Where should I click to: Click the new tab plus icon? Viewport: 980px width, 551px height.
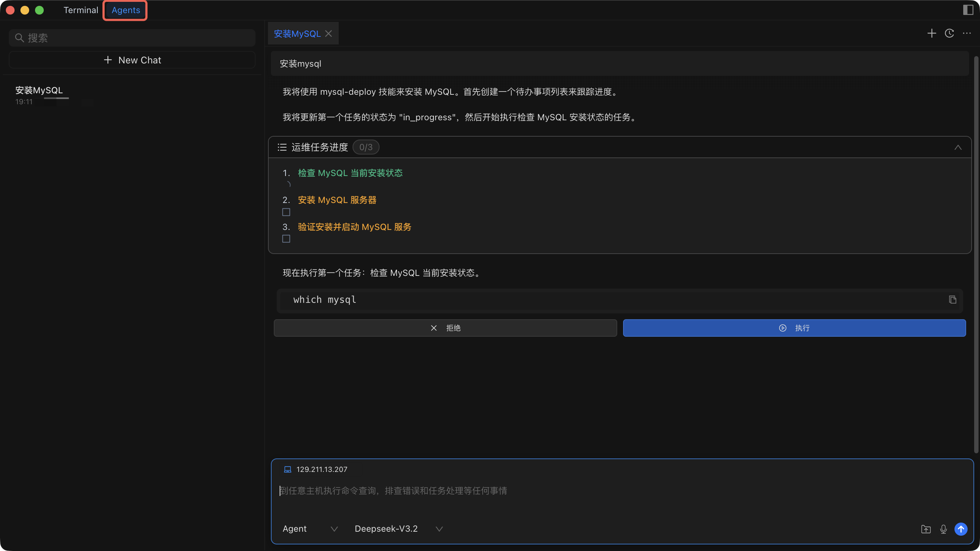(x=931, y=34)
